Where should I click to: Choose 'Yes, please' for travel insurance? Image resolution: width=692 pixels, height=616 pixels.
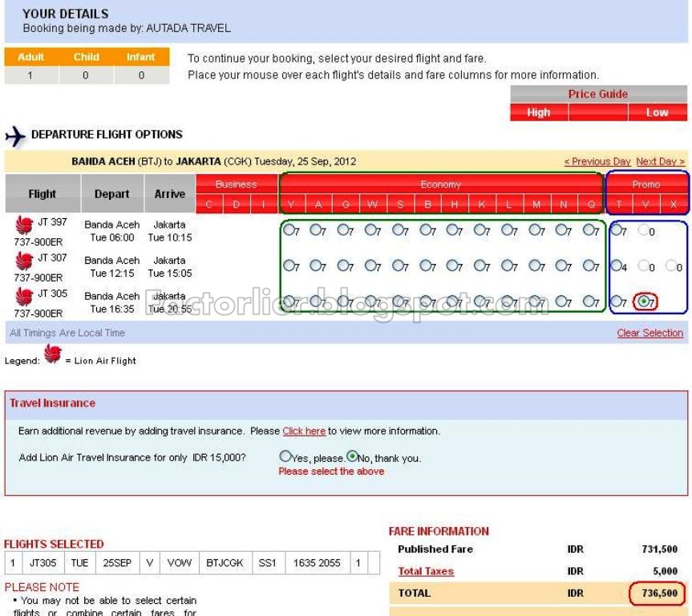click(285, 456)
